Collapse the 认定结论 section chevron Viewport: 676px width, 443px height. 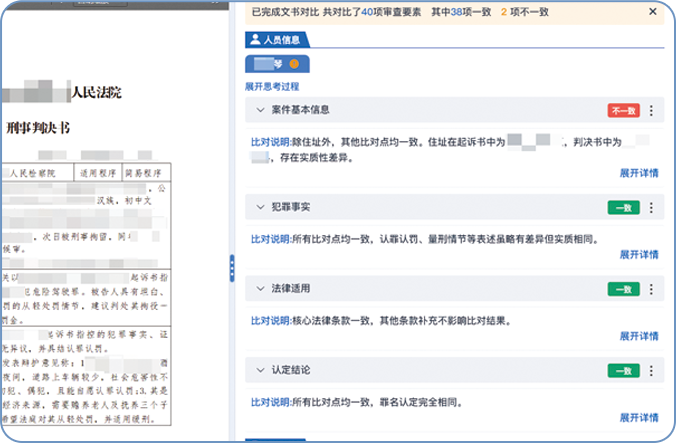[x=260, y=370]
